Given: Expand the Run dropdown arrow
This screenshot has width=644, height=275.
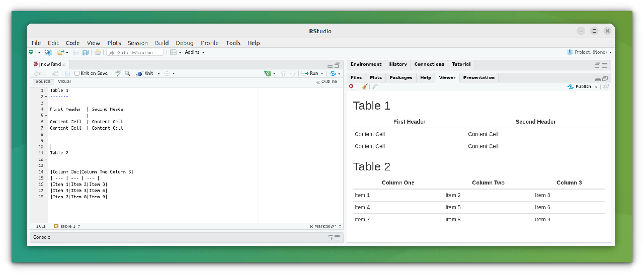Looking at the screenshot, I should [322, 73].
